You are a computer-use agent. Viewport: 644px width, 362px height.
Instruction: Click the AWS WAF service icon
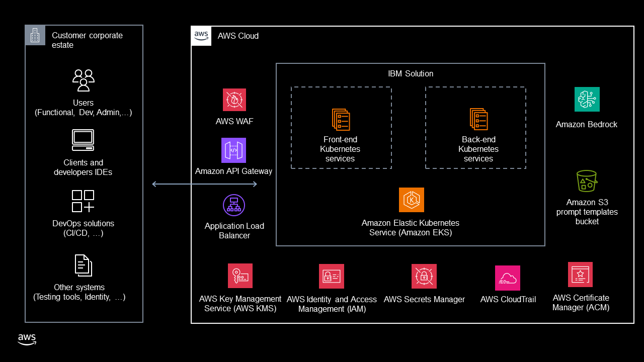(234, 100)
